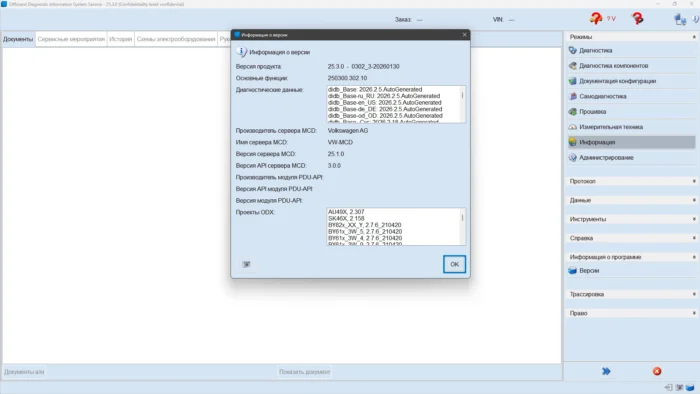Click the Версии database icon
This screenshot has width=700, height=394.
click(x=573, y=270)
